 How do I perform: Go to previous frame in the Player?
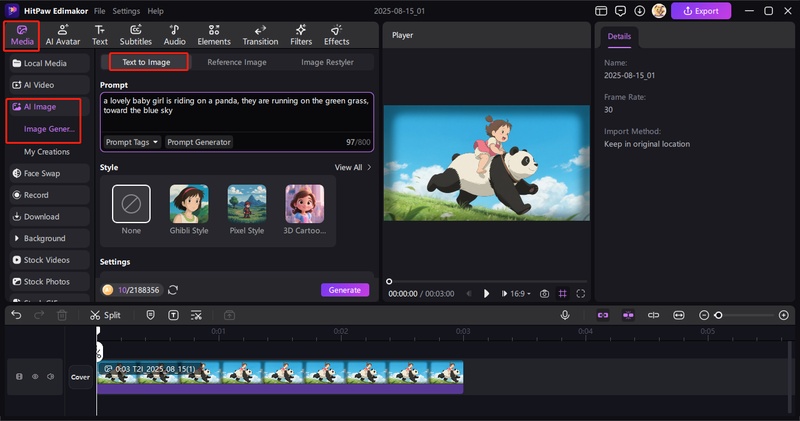point(469,293)
